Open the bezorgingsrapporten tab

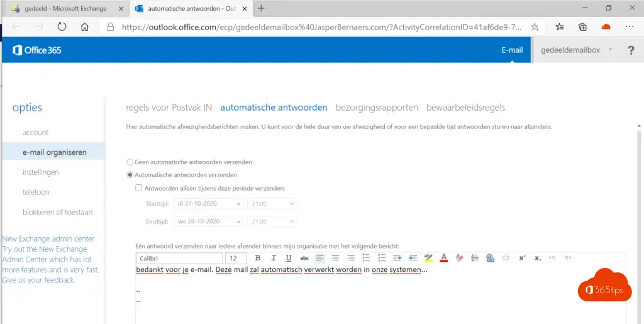(377, 108)
